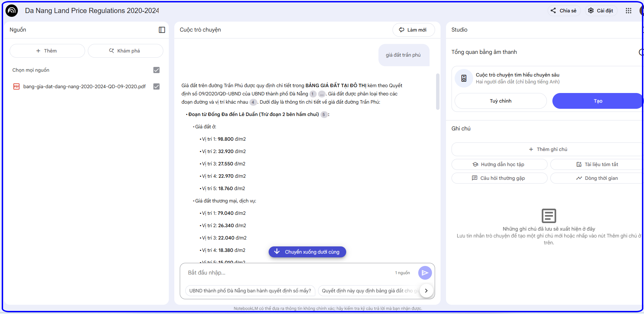Click the NotebookLM logo icon
The height and width of the screenshot is (314, 644).
[12, 11]
